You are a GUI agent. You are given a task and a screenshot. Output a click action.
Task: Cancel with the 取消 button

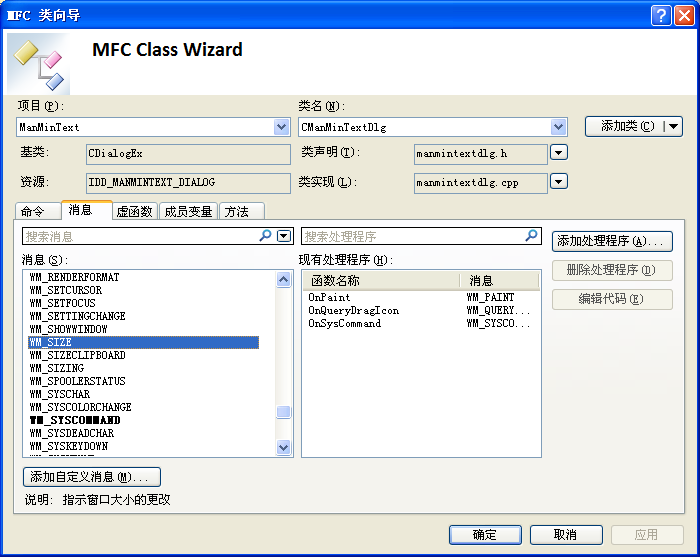click(x=566, y=535)
